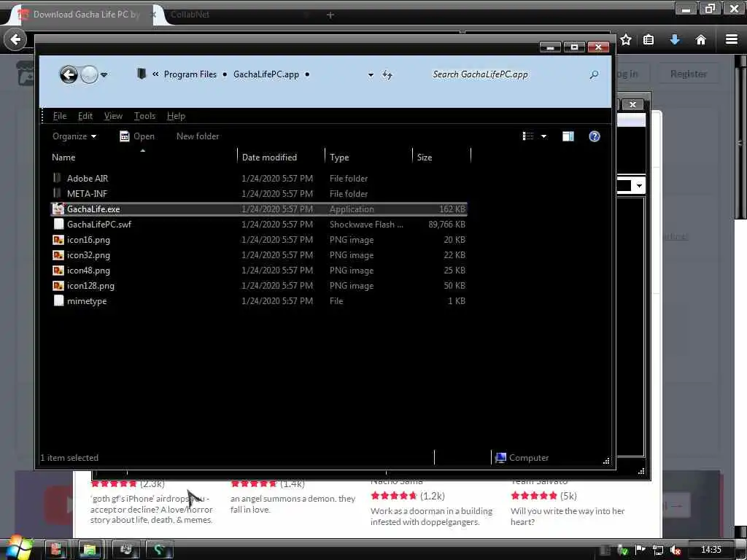Viewport: 747px width, 560px height.
Task: Click the folder icon in address bar
Action: tap(141, 74)
